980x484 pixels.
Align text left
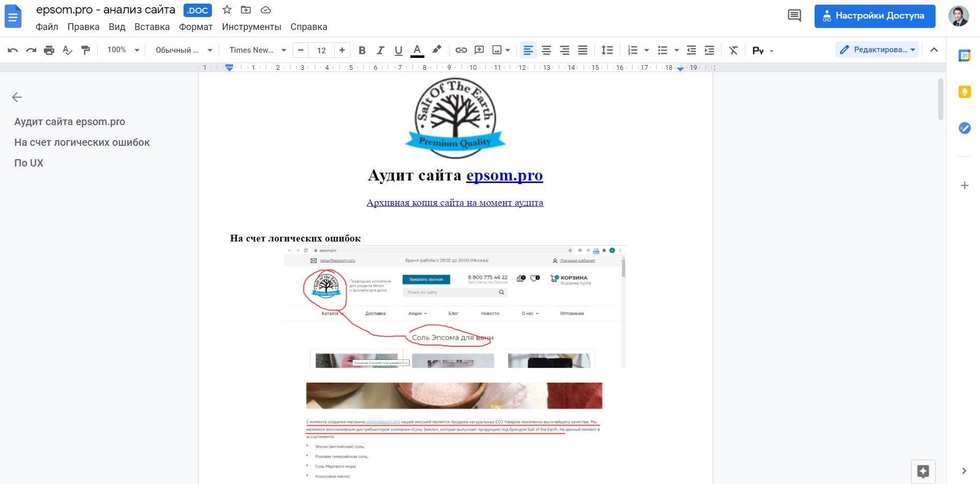coord(528,50)
